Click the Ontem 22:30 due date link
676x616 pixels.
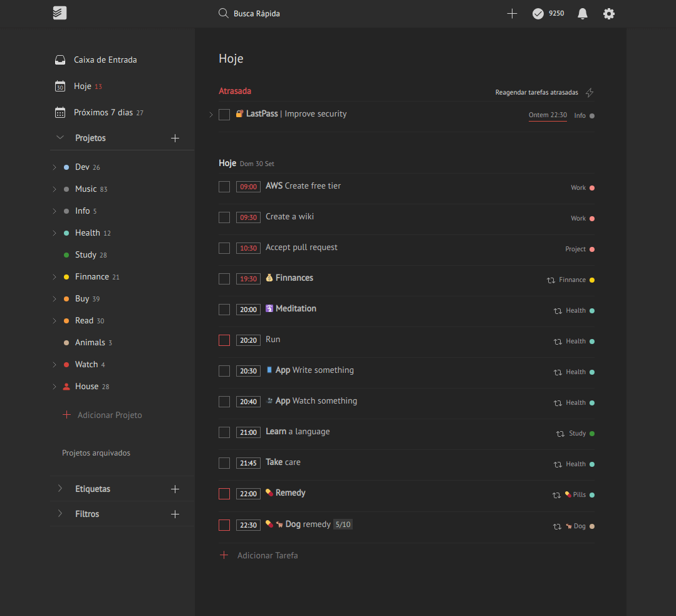coord(547,115)
